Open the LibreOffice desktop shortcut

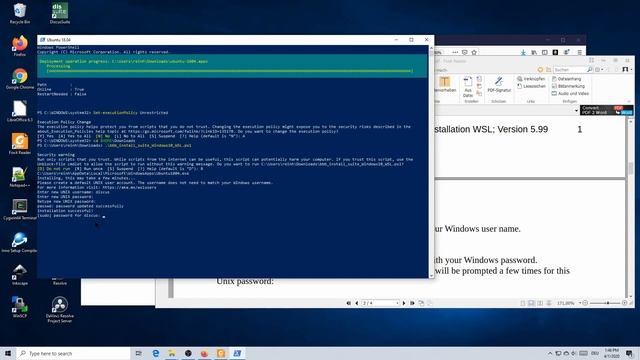[x=20, y=111]
